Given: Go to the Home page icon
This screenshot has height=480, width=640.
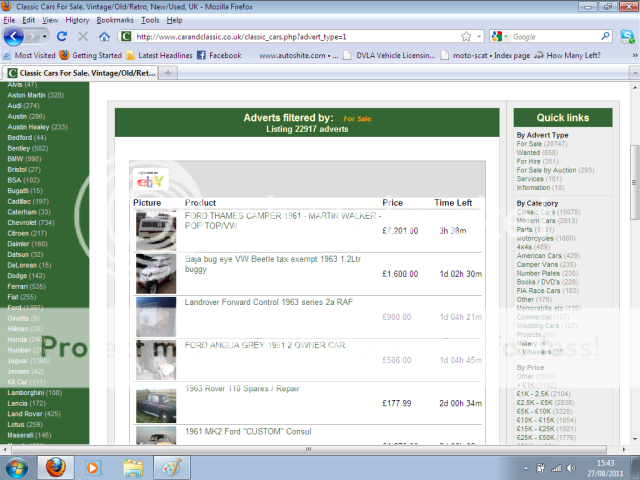Looking at the screenshot, I should point(104,36).
